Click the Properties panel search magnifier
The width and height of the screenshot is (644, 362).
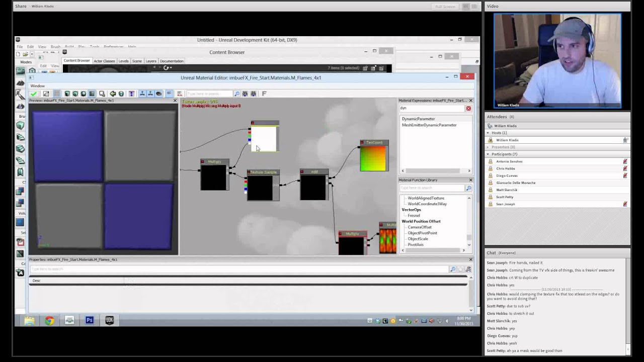452,269
